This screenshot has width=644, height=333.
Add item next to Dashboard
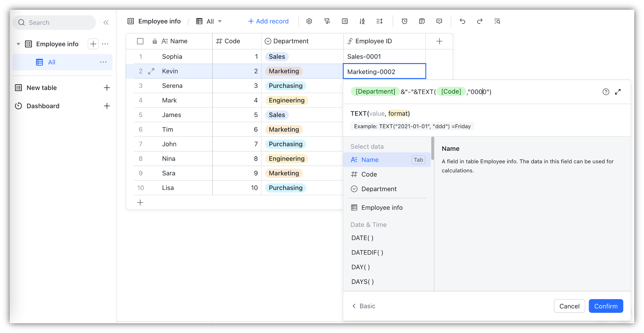pos(107,106)
